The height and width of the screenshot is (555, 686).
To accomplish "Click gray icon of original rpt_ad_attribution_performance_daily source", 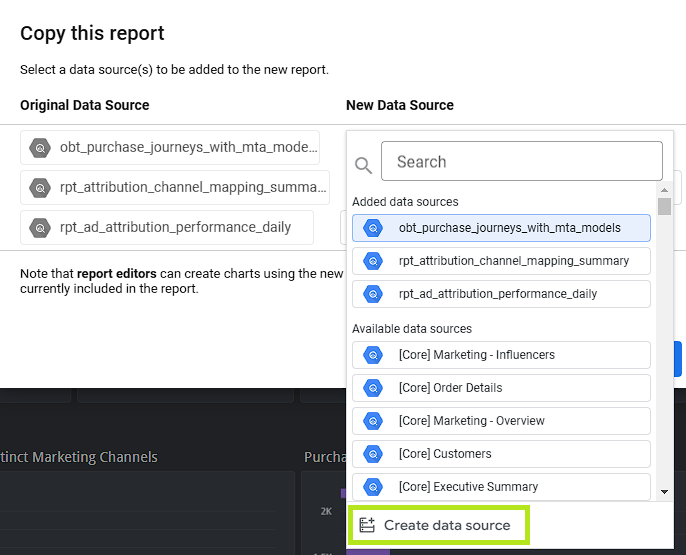I will click(40, 227).
